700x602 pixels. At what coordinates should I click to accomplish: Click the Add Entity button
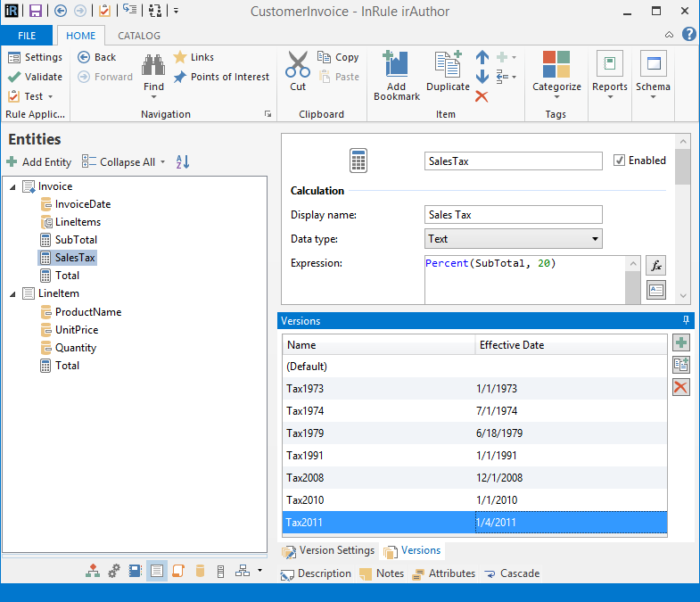[39, 162]
